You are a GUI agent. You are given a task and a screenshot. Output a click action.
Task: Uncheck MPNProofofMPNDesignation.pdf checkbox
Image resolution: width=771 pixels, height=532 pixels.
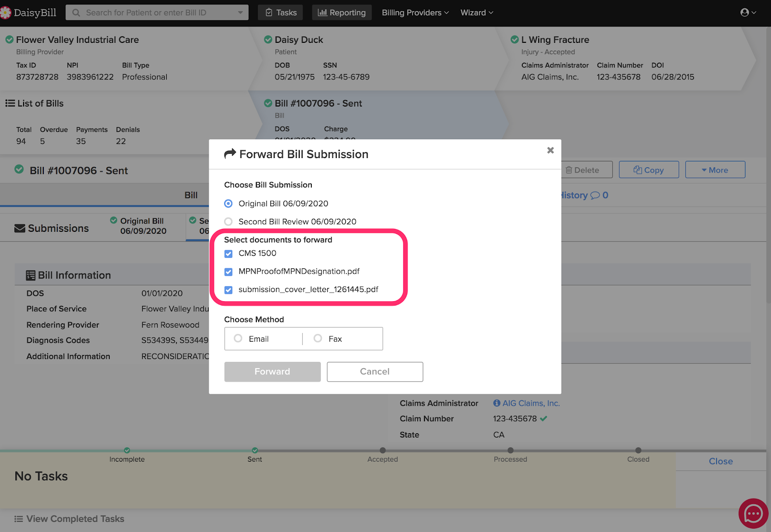[x=228, y=272]
